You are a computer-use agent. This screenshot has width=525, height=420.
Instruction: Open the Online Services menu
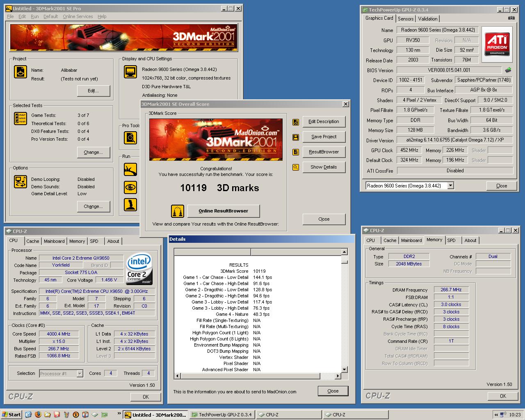tap(78, 16)
